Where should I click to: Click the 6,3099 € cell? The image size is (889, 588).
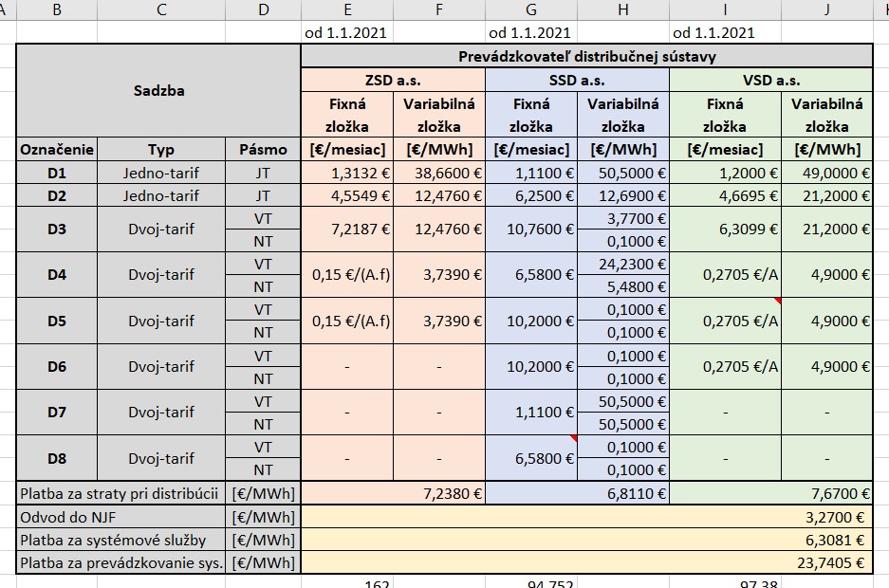725,230
